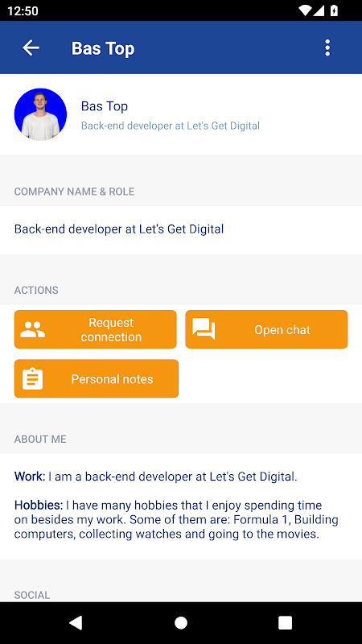Tap the Android home circle button
Screen dimensions: 362x644
click(180, 622)
